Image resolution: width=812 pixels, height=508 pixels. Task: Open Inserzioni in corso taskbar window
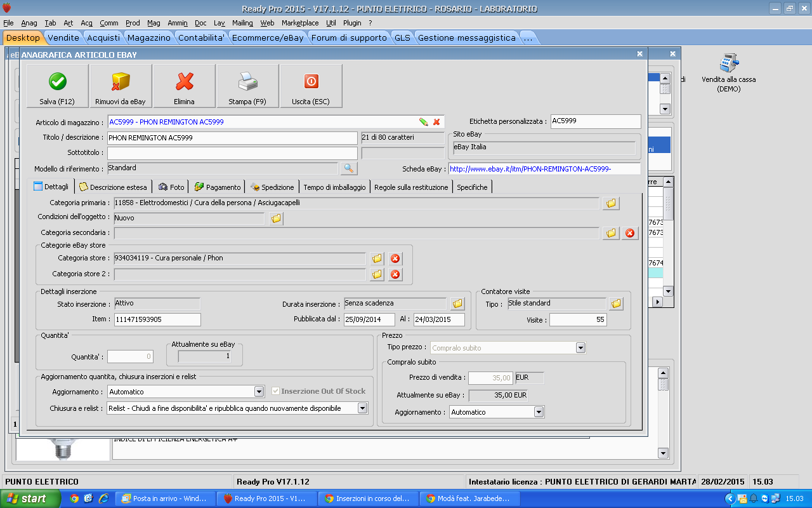(369, 498)
